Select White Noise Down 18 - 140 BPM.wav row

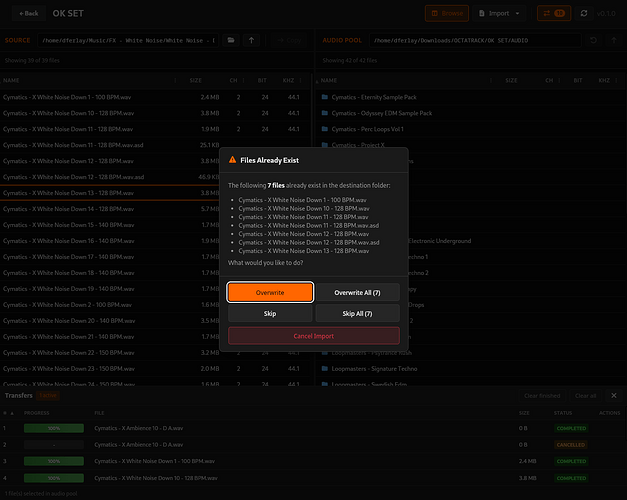pos(155,273)
